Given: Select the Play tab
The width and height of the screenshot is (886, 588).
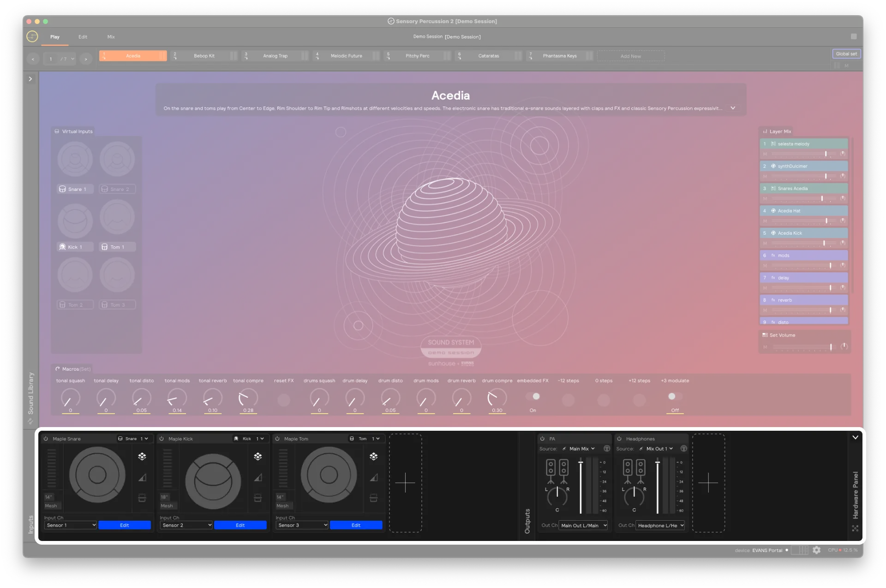Looking at the screenshot, I should click(x=55, y=36).
